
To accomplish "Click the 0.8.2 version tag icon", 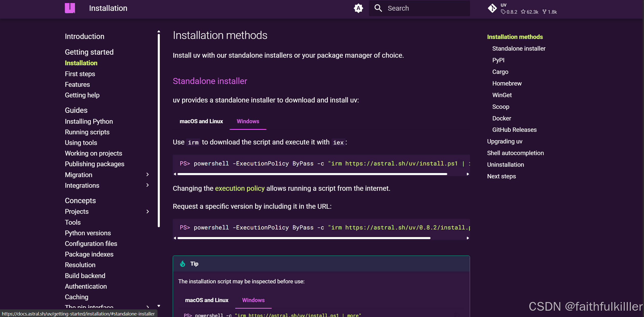I will click(x=503, y=12).
